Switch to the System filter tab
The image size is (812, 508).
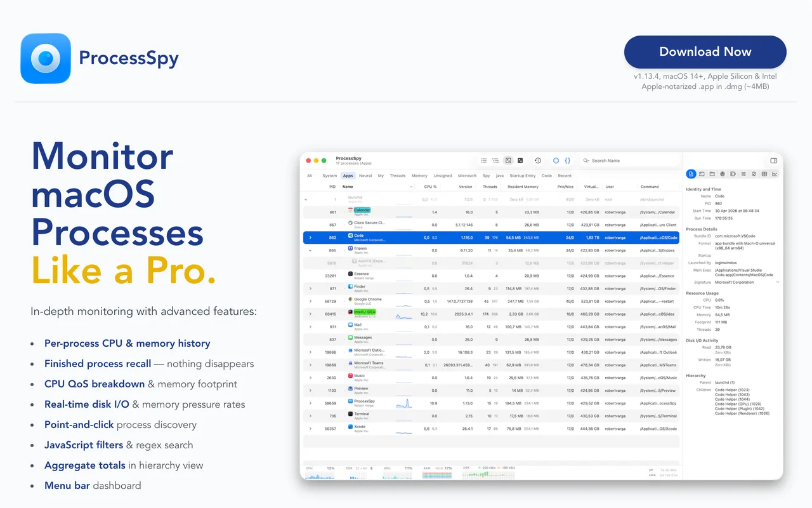click(329, 176)
